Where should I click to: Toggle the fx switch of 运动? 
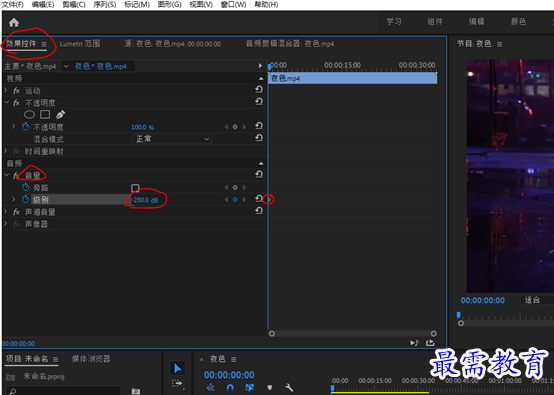click(16, 90)
